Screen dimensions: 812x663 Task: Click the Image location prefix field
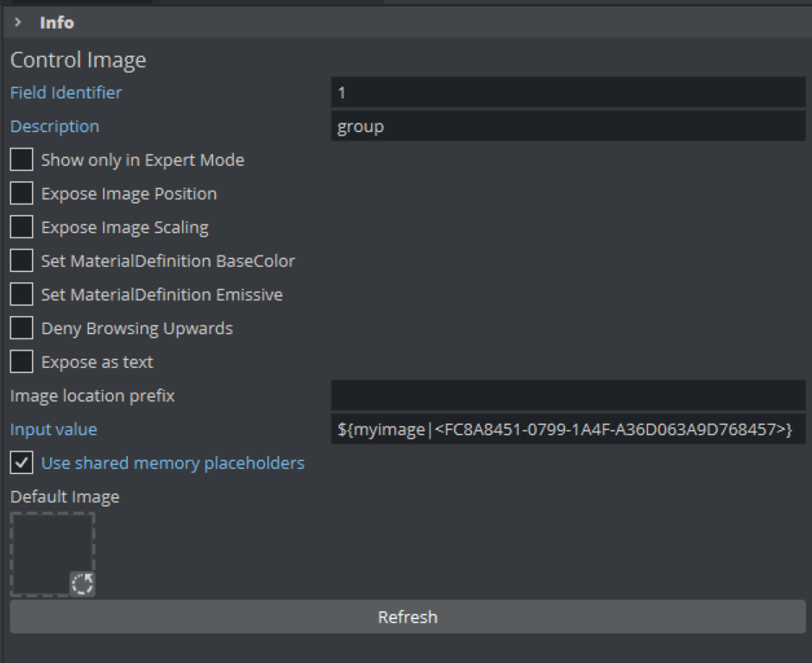pos(567,395)
